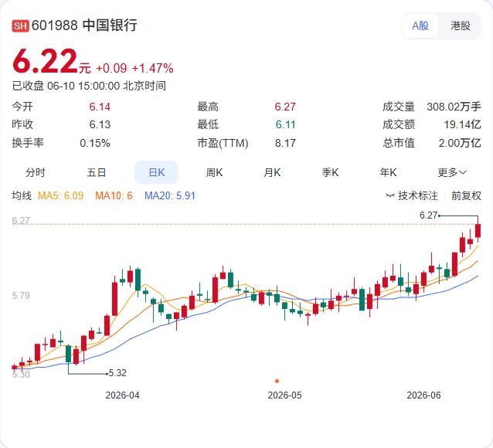
Task: Click the 技术标注 zigzag icon
Action: pos(390,196)
